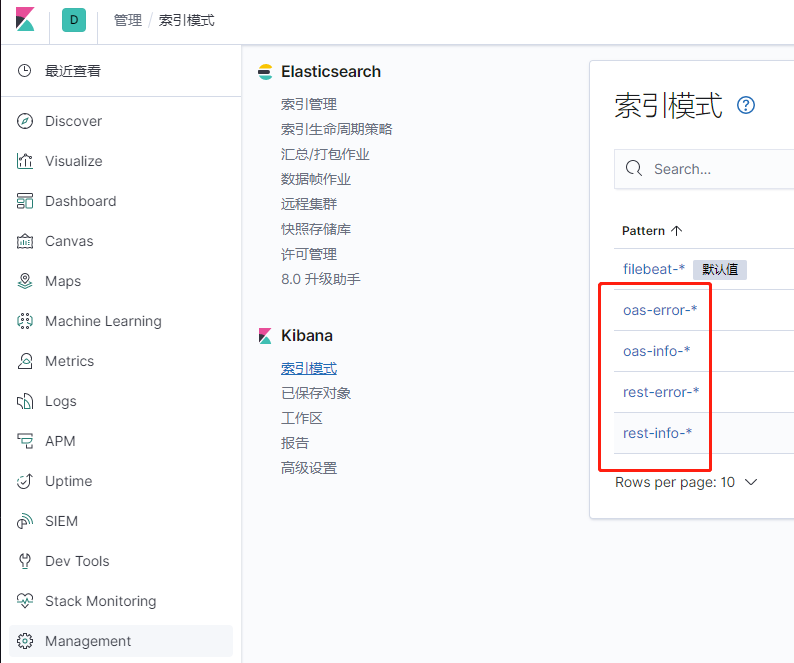Click the 管理 breadcrumb
Screen dimensions: 794x663
click(x=128, y=20)
